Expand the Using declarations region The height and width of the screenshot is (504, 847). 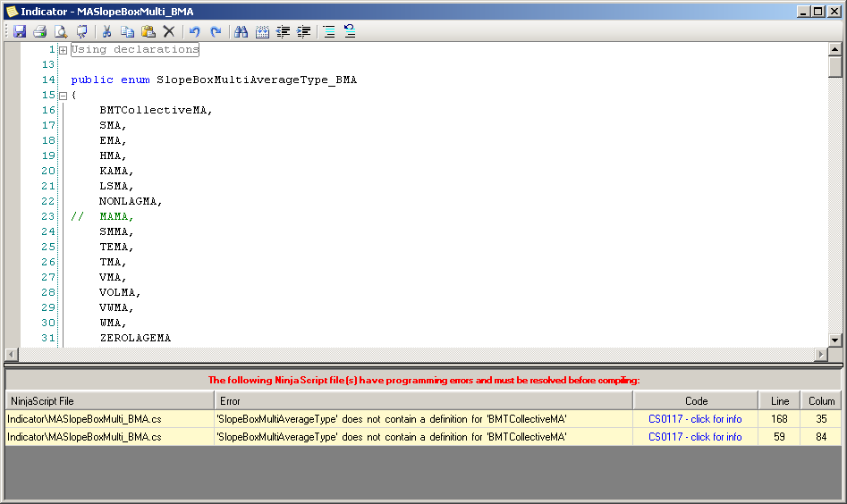click(64, 50)
